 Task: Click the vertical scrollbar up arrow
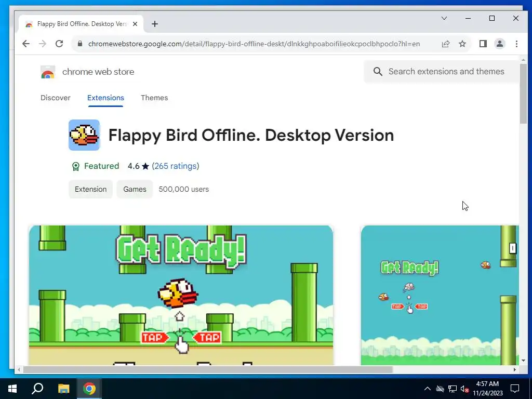coord(523,60)
